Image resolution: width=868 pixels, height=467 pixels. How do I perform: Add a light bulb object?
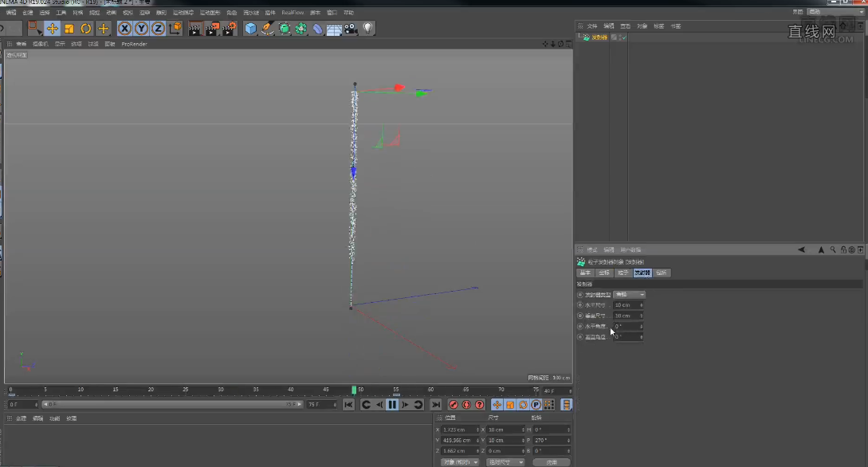click(x=367, y=28)
